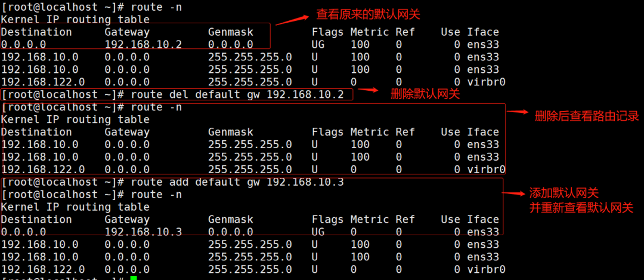The height and width of the screenshot is (280, 644).
Task: Click Gateway header directly above 192.168.10.3 cell
Action: pos(127,220)
